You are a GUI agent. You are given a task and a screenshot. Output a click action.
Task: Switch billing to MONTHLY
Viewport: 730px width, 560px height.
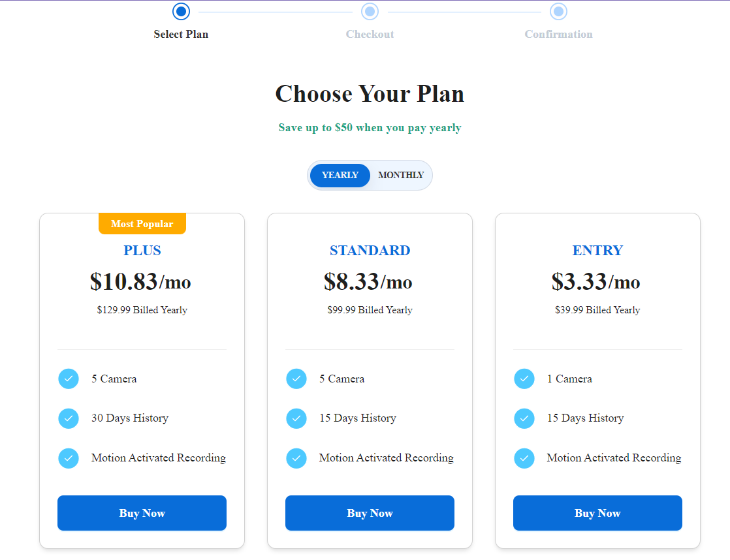tap(401, 175)
